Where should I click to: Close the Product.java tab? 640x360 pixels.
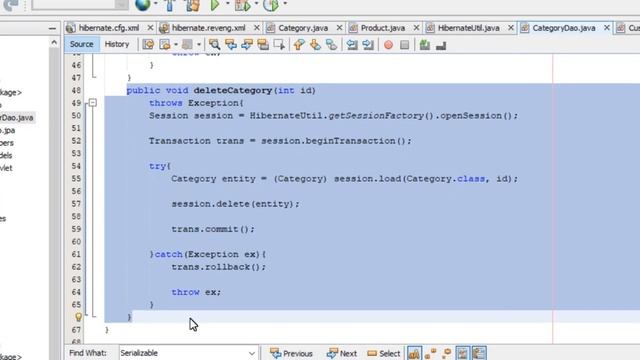click(416, 28)
